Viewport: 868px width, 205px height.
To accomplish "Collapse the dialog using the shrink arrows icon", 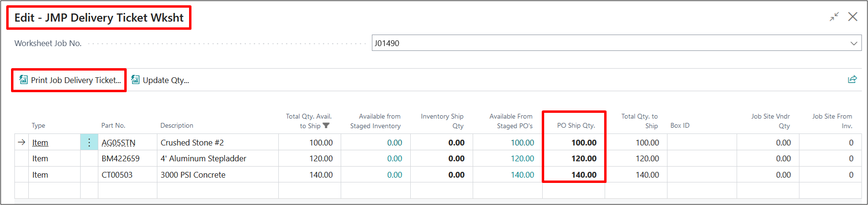I will pyautogui.click(x=834, y=17).
